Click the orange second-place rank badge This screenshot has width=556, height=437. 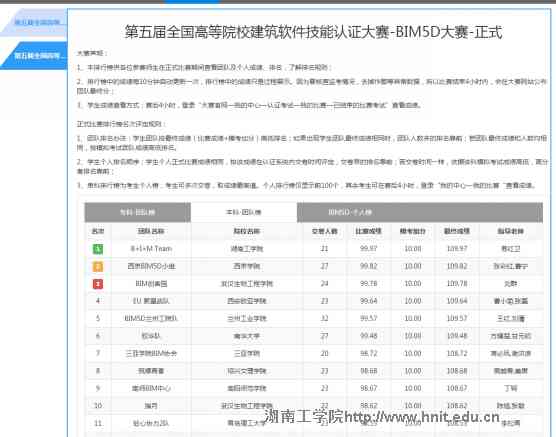(98, 266)
